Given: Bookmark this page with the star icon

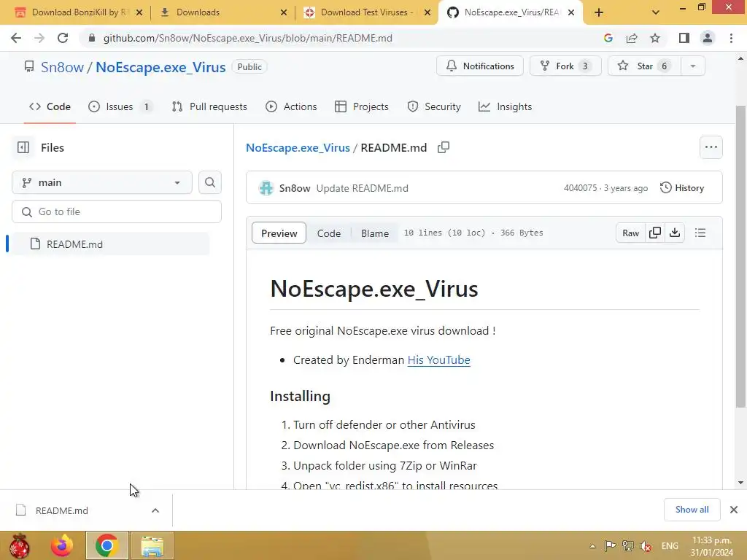Looking at the screenshot, I should pyautogui.click(x=655, y=38).
